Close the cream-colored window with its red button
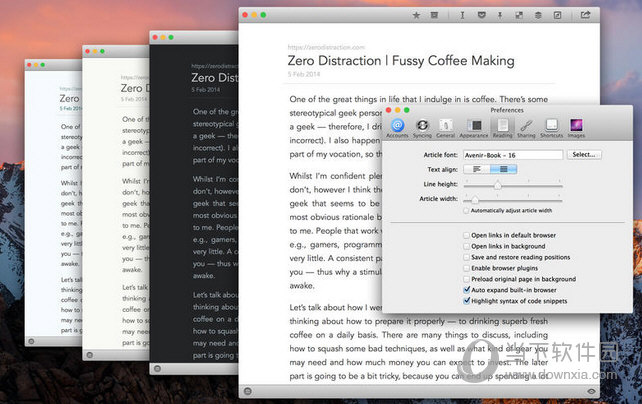642x404 pixels. (x=87, y=51)
